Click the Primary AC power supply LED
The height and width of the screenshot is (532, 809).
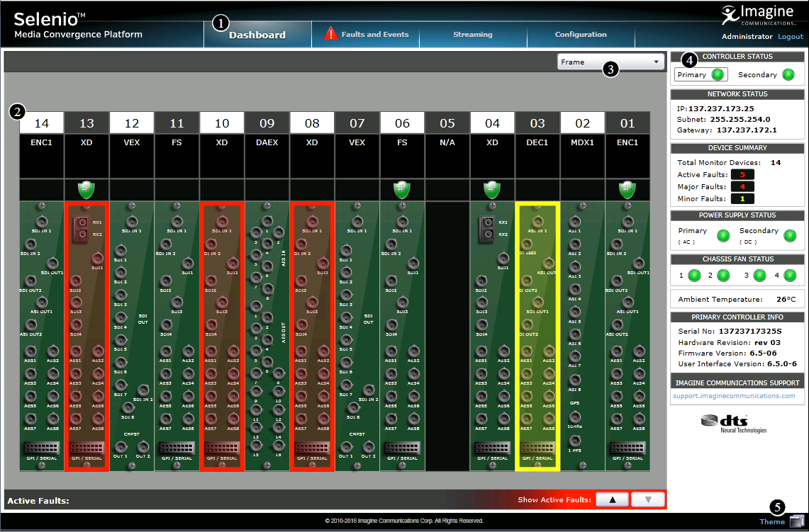(723, 236)
